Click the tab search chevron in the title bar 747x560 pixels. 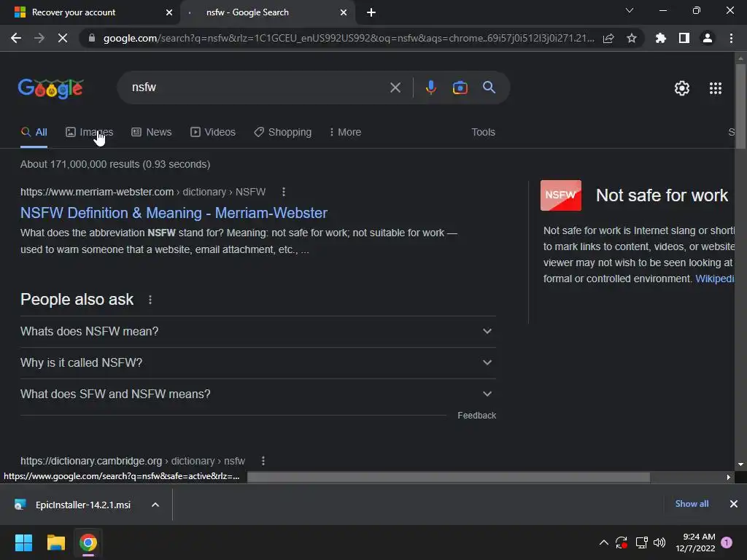(x=630, y=10)
